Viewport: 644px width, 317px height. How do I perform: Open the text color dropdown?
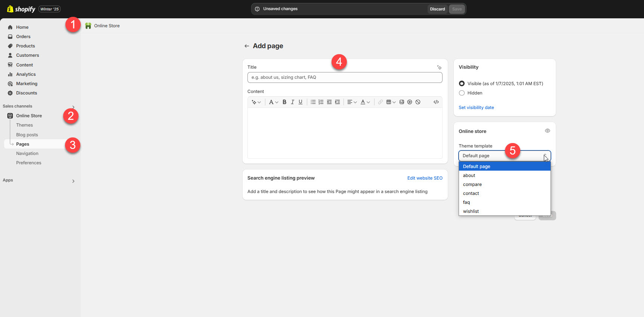365,102
